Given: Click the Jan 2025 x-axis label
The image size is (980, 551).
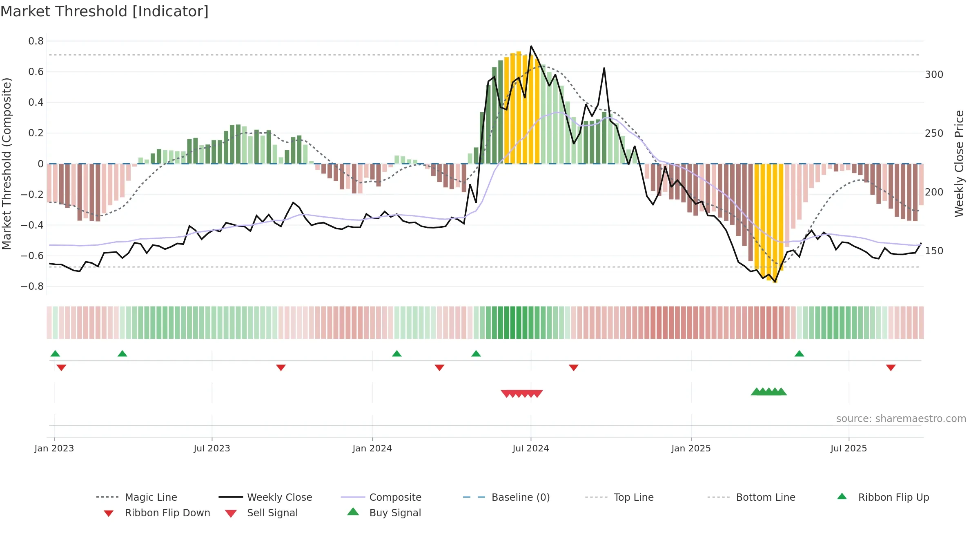Looking at the screenshot, I should 691,448.
